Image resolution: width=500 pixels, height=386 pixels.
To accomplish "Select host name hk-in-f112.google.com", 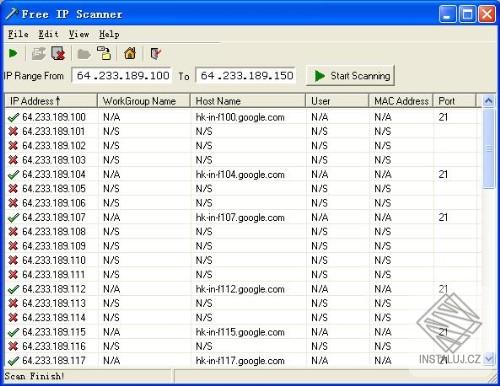I will pos(240,289).
